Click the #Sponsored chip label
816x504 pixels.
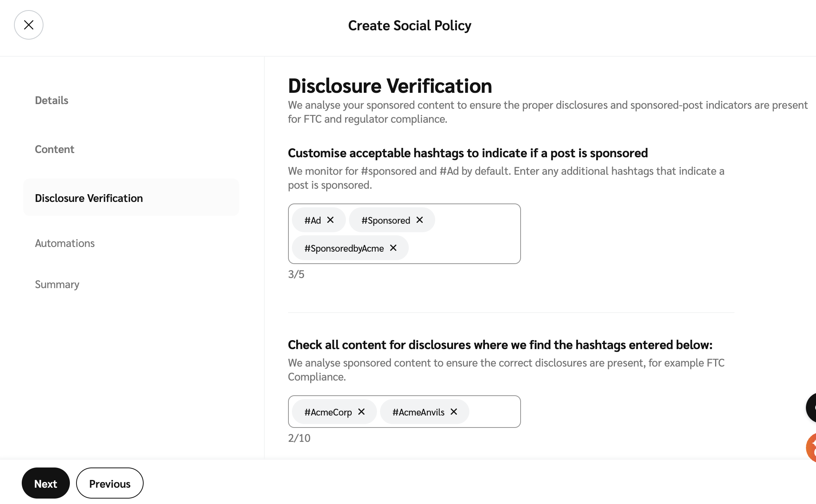(385, 221)
